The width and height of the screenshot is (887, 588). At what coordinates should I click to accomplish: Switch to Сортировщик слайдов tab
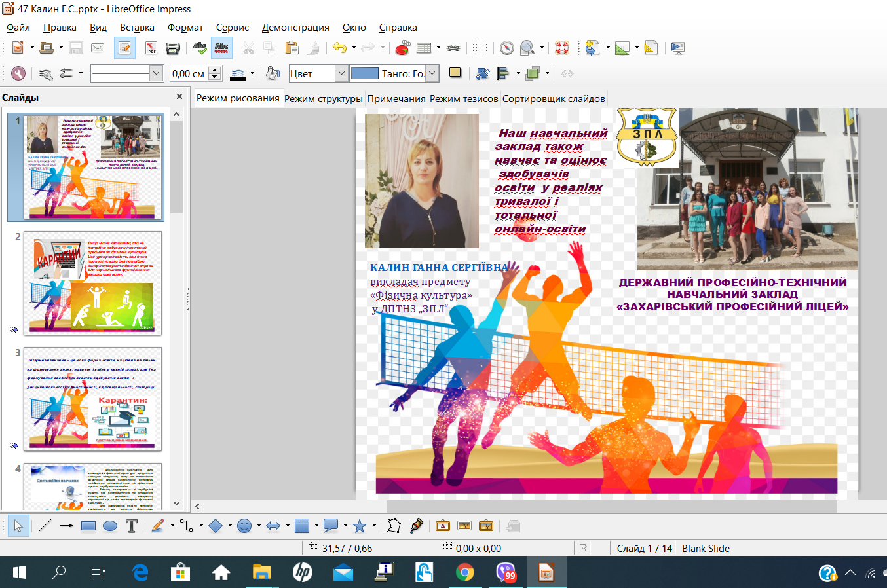[x=554, y=99]
